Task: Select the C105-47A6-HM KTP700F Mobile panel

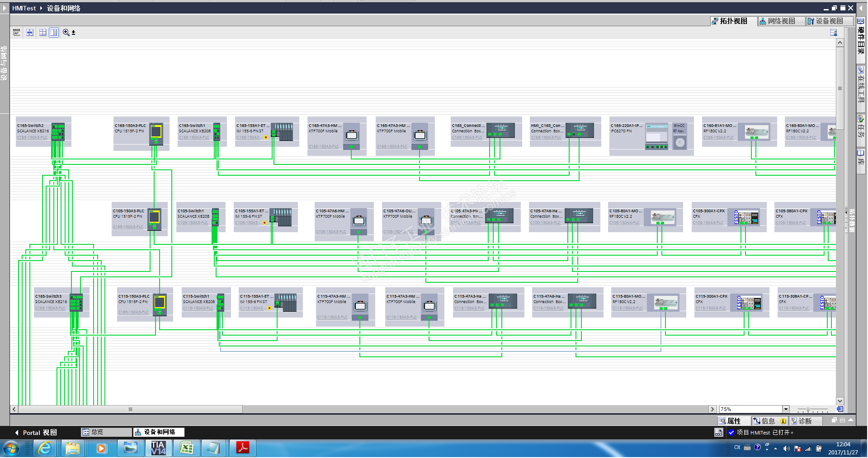Action: [344, 221]
